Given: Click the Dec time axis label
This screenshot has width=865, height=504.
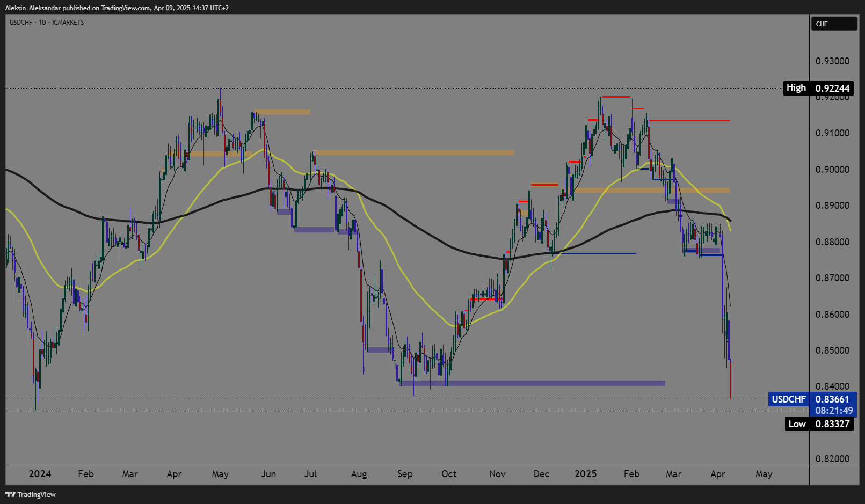Looking at the screenshot, I should click(541, 474).
